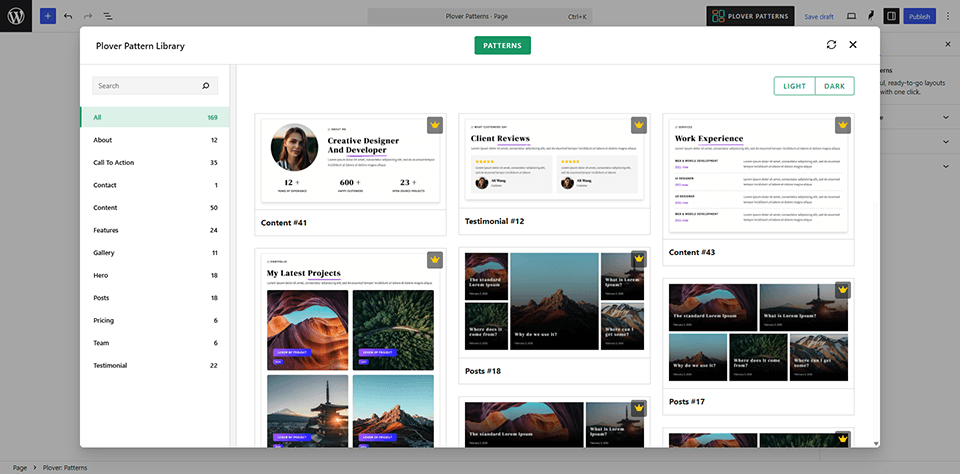
Task: Close the Plover Pattern Library dialog
Action: pyautogui.click(x=853, y=45)
